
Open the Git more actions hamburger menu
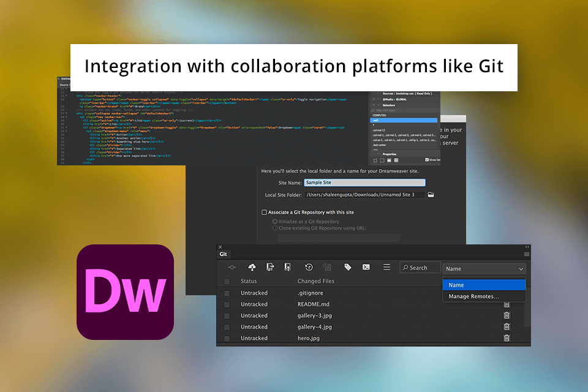click(x=386, y=267)
